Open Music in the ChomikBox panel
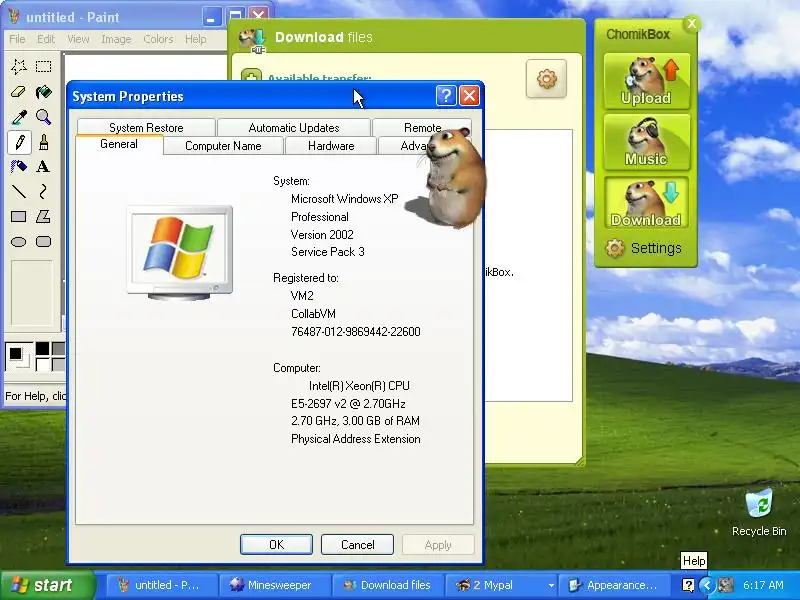This screenshot has width=800, height=600. pos(646,142)
